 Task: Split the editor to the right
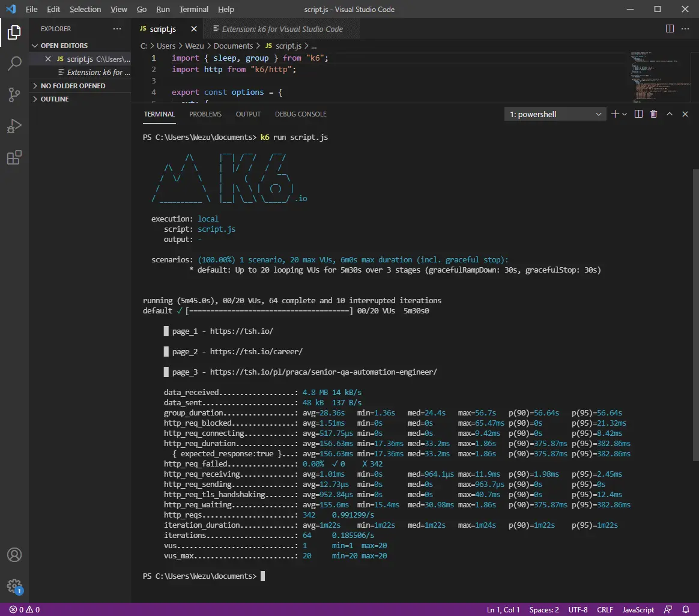coord(670,29)
